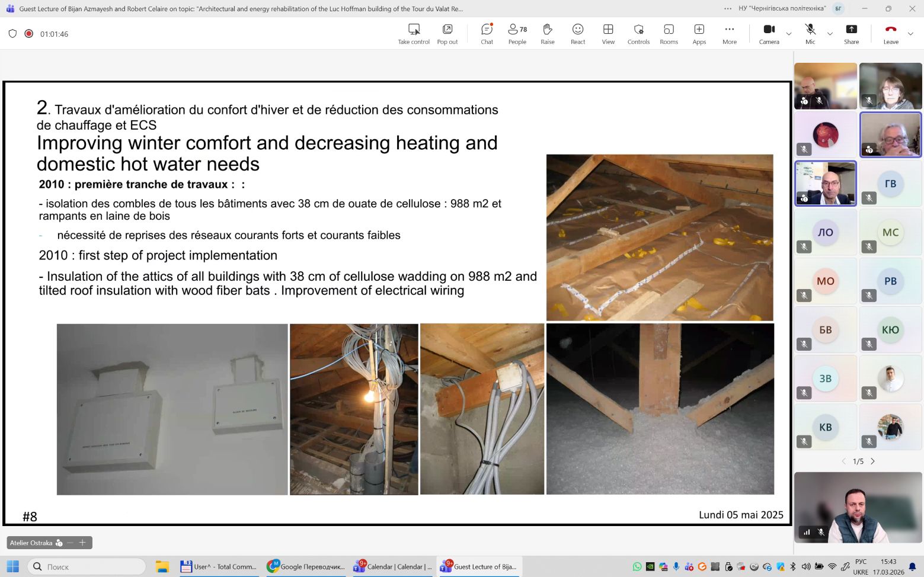Open the React emoji picker
Image resolution: width=924 pixels, height=577 pixels.
577,34
